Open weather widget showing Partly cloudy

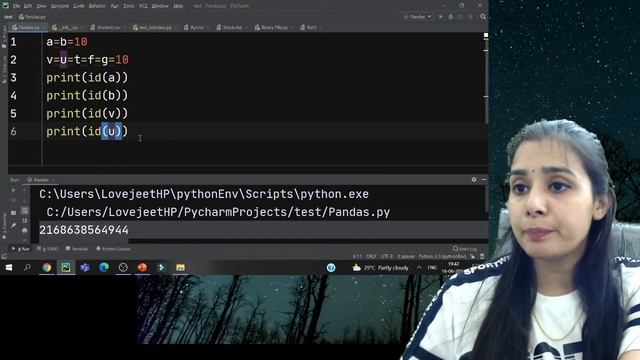tap(380, 268)
